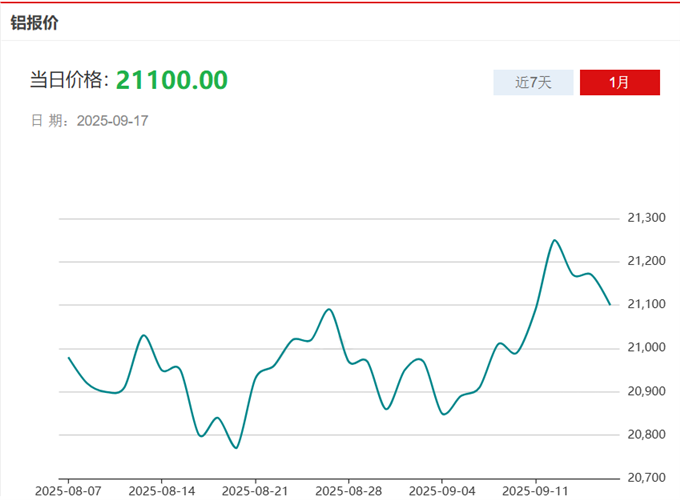Click the 20,900 y-axis label
This screenshot has height=500, width=680.
646,391
